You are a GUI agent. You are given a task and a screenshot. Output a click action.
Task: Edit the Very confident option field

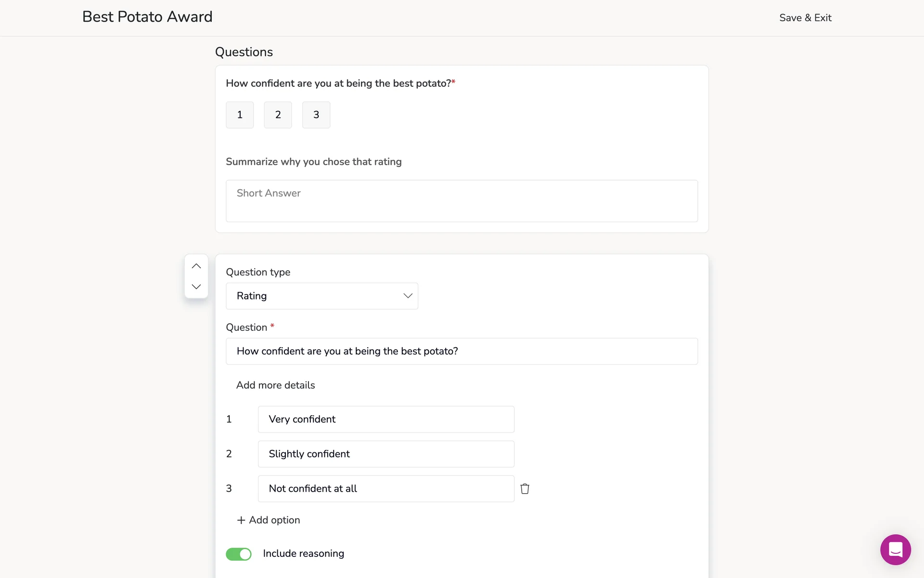386,419
